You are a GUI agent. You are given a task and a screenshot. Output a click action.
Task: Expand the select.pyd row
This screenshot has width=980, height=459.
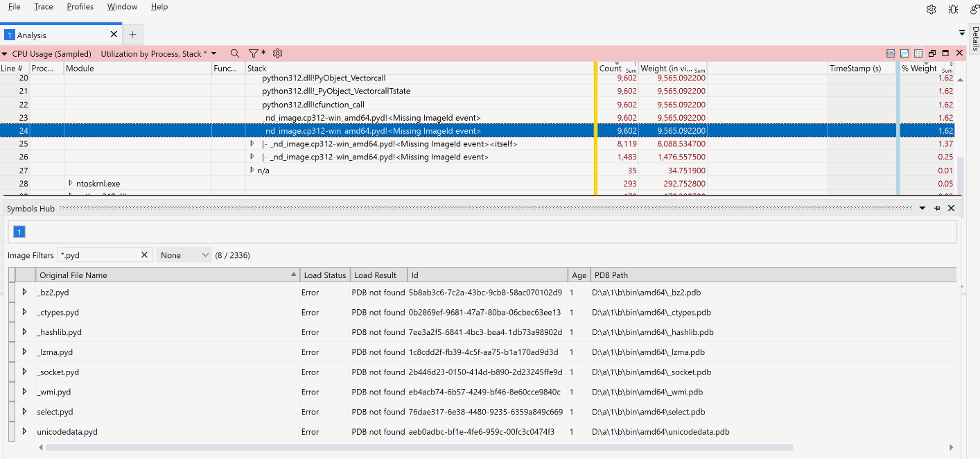(24, 412)
